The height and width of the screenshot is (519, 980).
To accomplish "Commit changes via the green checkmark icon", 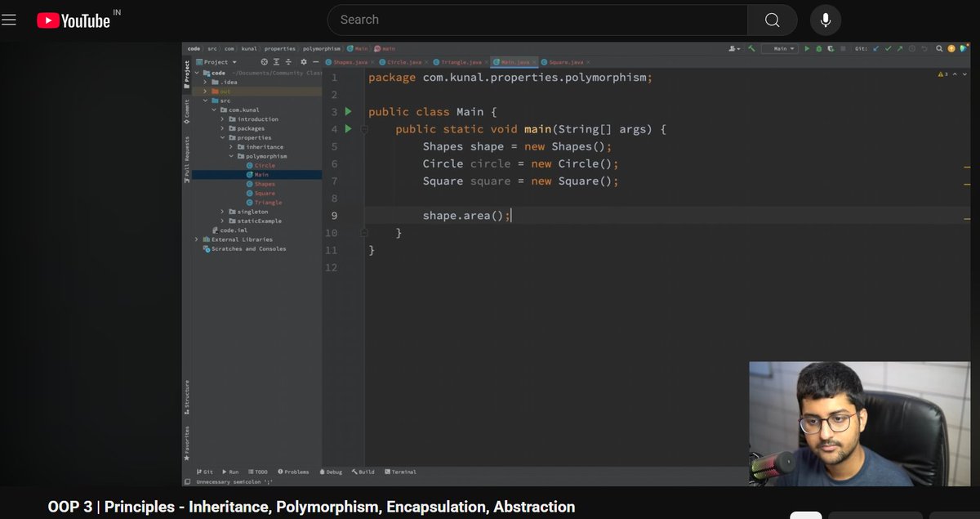I will click(x=887, y=49).
